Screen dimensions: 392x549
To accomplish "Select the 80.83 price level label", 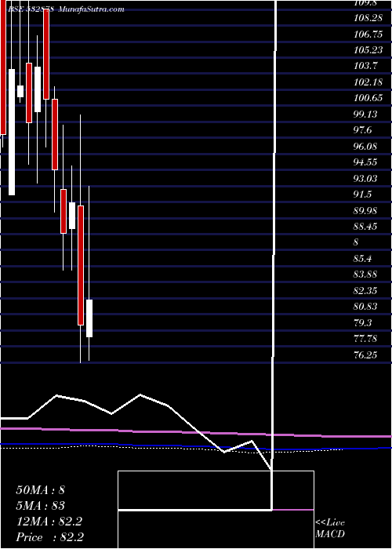I will coord(365,307).
